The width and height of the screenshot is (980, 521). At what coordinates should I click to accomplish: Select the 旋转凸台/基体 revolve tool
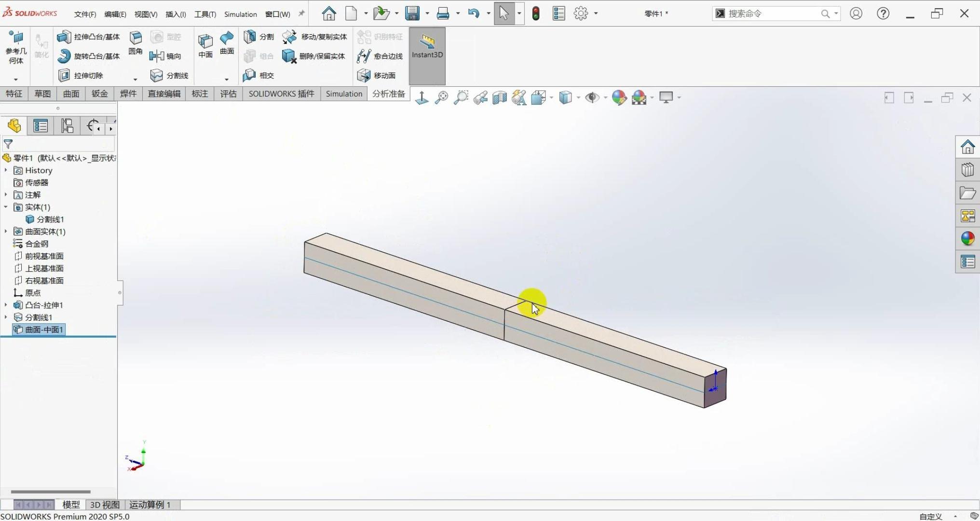point(64,56)
